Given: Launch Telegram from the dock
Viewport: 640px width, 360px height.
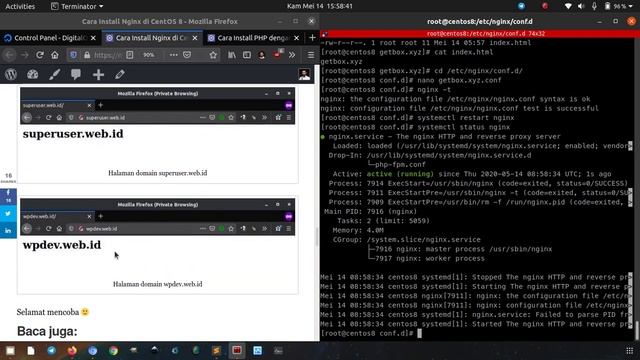Looking at the screenshot, I should 51,350.
